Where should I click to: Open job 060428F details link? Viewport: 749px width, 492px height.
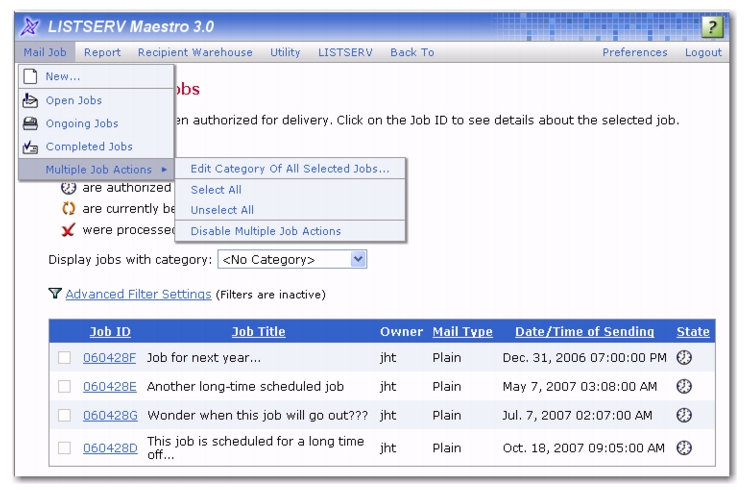pos(109,358)
